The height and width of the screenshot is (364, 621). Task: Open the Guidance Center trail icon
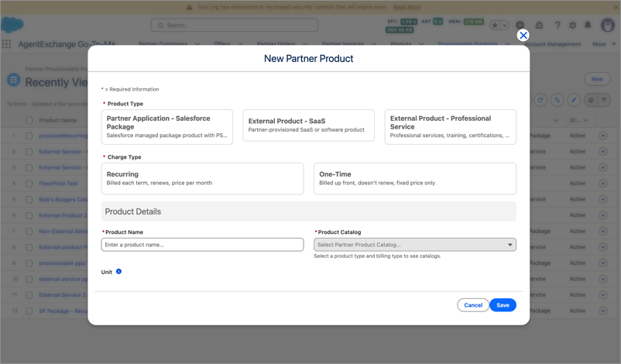point(539,26)
